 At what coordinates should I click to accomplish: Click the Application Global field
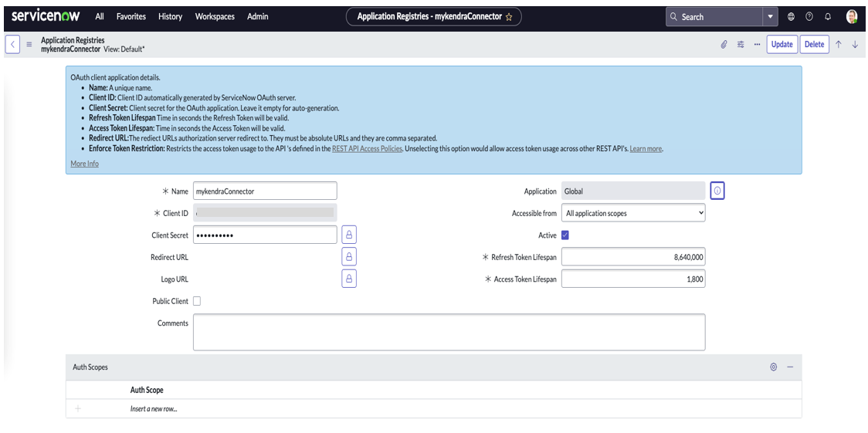tap(633, 191)
